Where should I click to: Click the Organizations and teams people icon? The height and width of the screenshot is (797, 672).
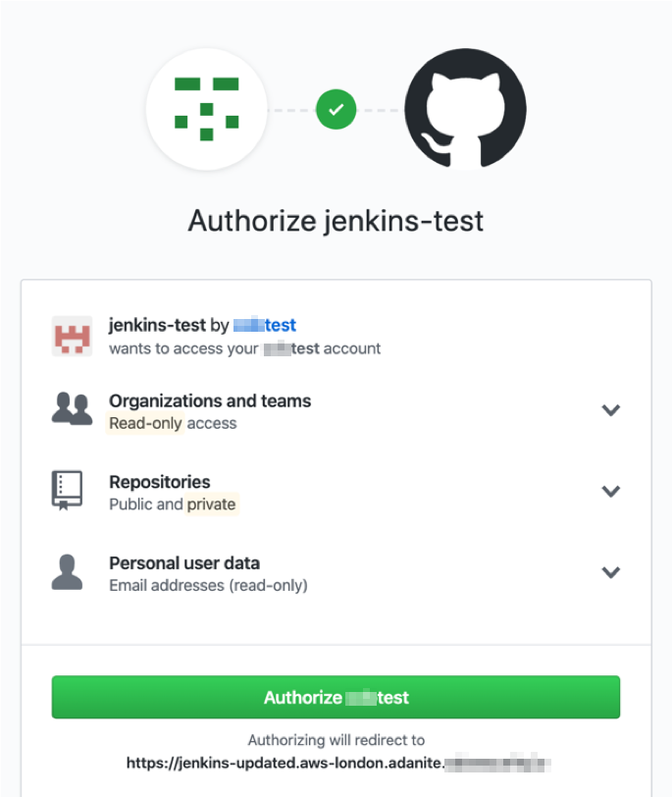pos(73,408)
